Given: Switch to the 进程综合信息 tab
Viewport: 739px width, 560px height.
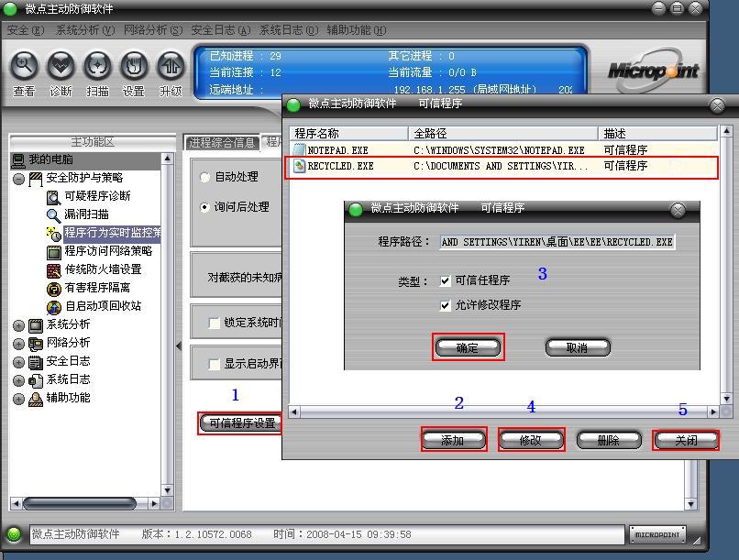Looking at the screenshot, I should [222, 142].
